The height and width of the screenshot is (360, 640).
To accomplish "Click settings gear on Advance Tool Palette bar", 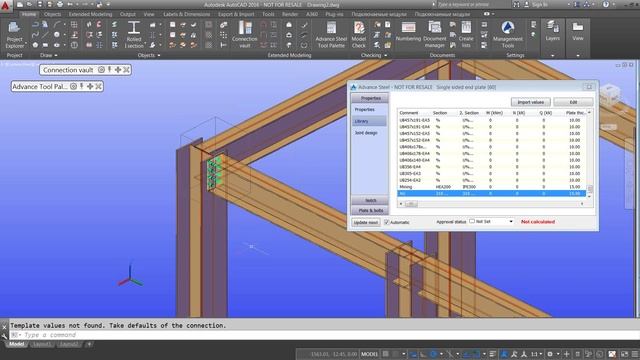I will tap(73, 87).
